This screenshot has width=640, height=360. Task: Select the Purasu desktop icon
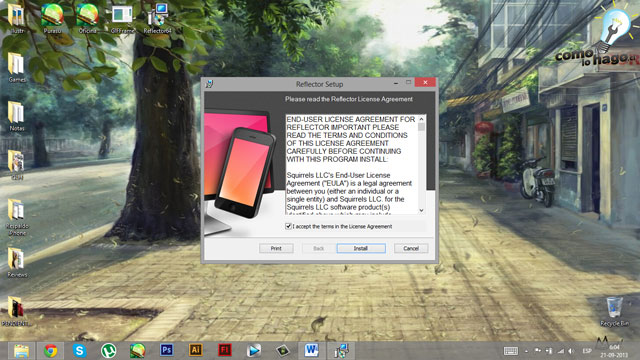(x=52, y=19)
